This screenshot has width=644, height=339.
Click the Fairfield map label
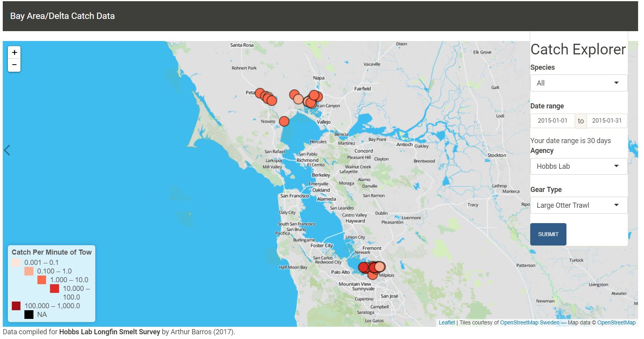[x=363, y=89]
